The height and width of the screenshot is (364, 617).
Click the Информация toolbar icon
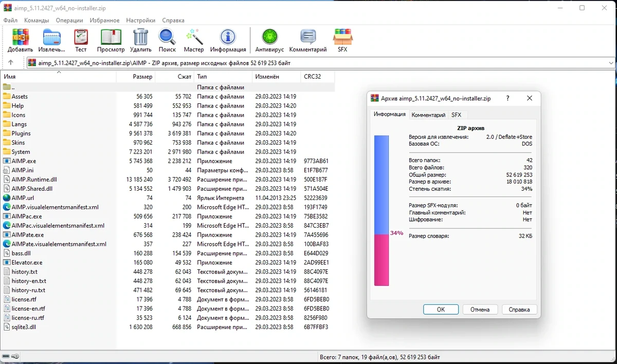(228, 38)
